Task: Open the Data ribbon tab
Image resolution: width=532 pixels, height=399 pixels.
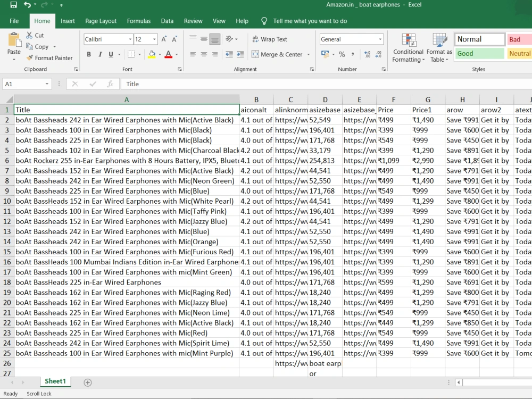Action: pyautogui.click(x=167, y=21)
